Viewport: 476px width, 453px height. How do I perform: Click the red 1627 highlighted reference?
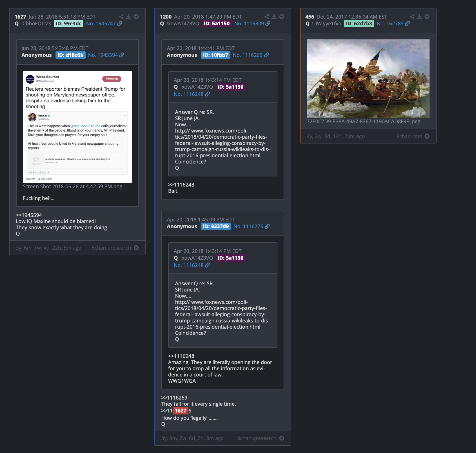point(181,411)
